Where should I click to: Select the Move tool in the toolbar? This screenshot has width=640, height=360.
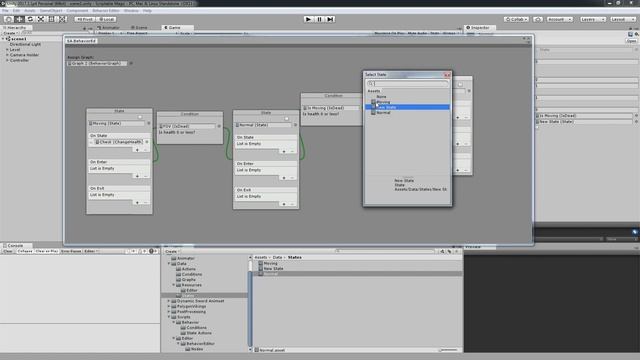click(19, 19)
